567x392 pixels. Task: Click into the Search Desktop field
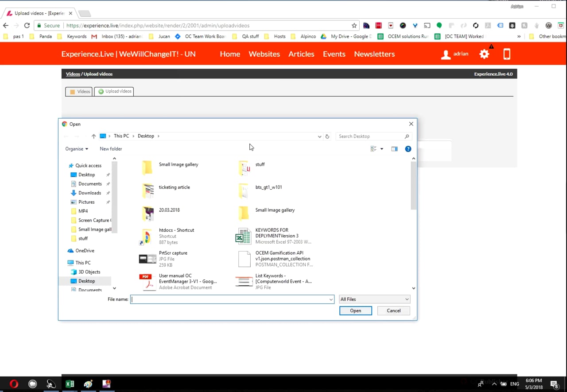(370, 136)
